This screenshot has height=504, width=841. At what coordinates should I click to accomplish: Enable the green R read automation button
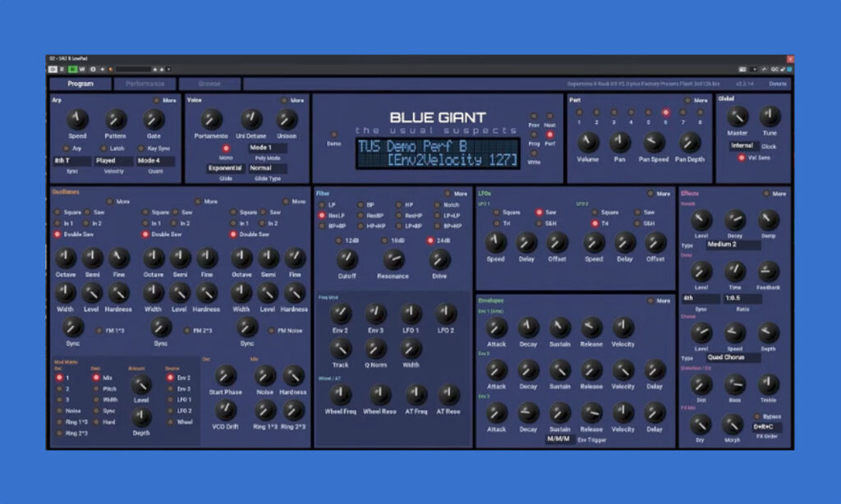click(72, 69)
